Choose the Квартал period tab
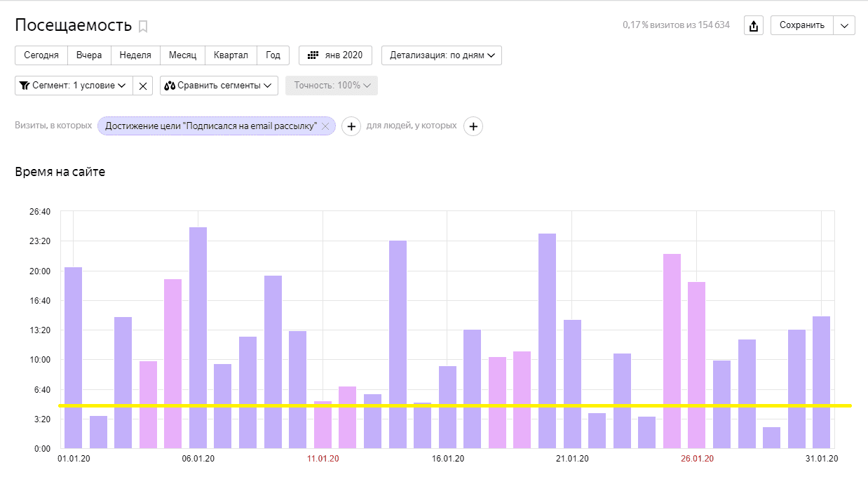The height and width of the screenshot is (498, 868). pyautogui.click(x=231, y=55)
